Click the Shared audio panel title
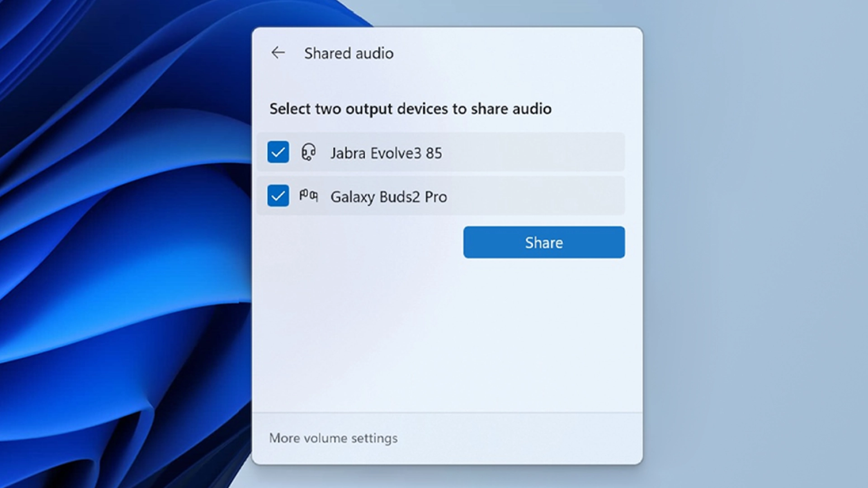868x488 pixels. (x=349, y=53)
